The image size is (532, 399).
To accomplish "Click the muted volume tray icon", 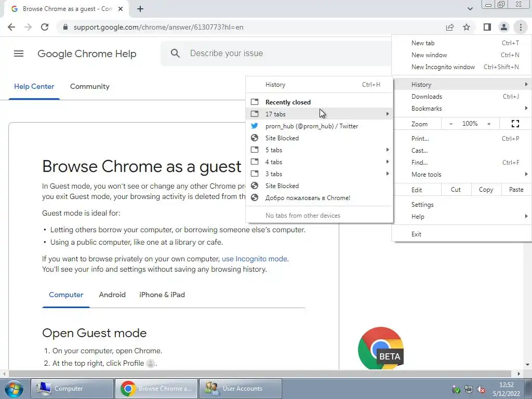I will 481,390.
